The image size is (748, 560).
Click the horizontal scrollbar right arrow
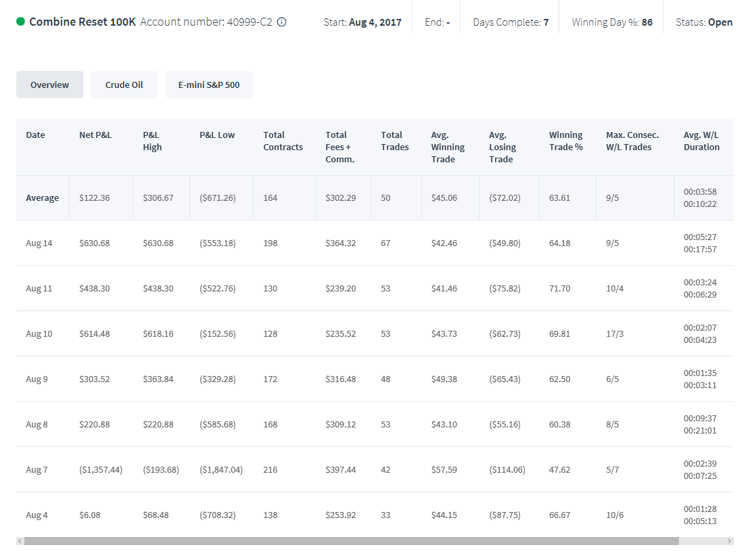click(x=729, y=541)
